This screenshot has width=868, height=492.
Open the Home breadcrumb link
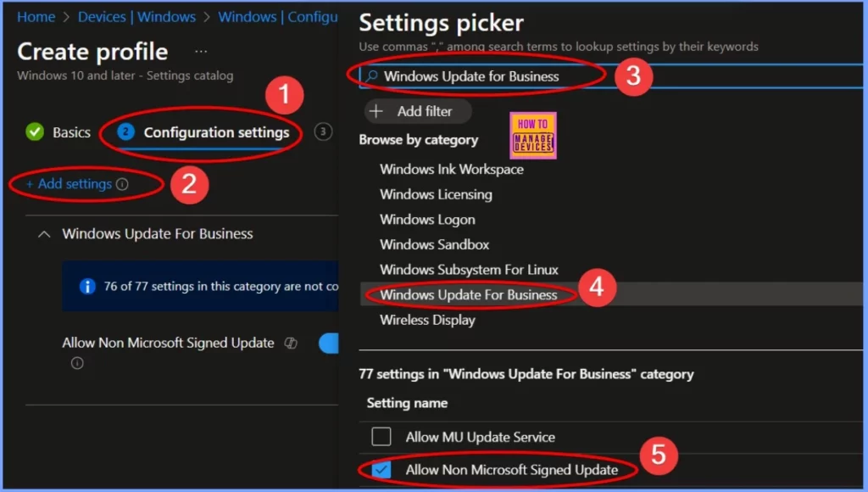tap(36, 17)
